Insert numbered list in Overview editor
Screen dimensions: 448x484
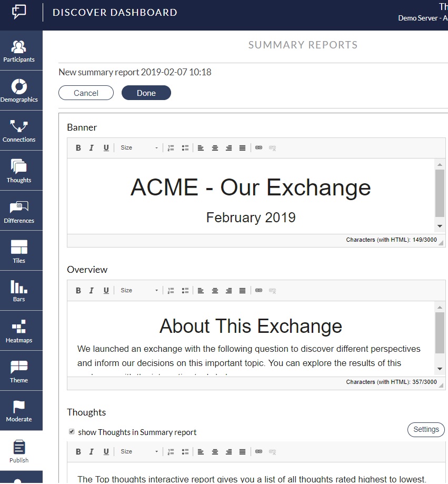(x=171, y=291)
